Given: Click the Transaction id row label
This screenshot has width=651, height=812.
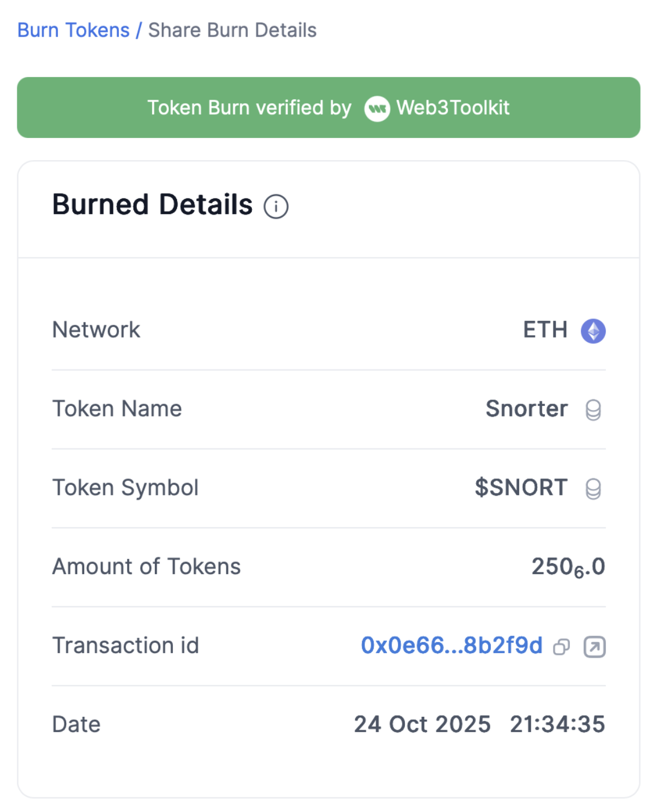Looking at the screenshot, I should pyautogui.click(x=125, y=646).
